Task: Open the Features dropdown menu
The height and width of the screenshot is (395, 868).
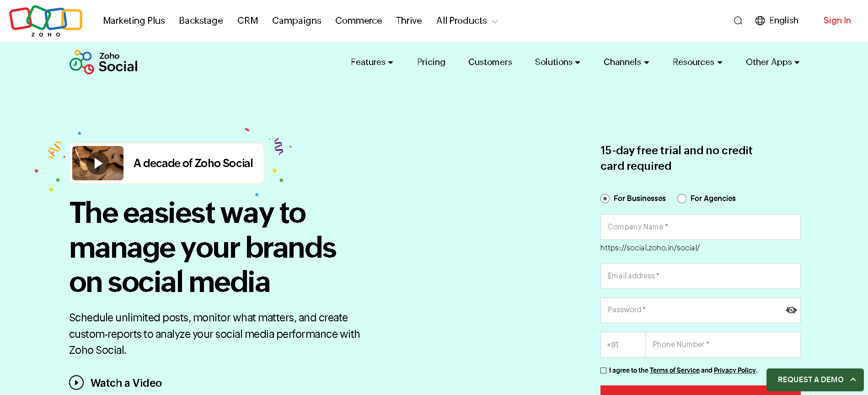Action: [x=372, y=62]
